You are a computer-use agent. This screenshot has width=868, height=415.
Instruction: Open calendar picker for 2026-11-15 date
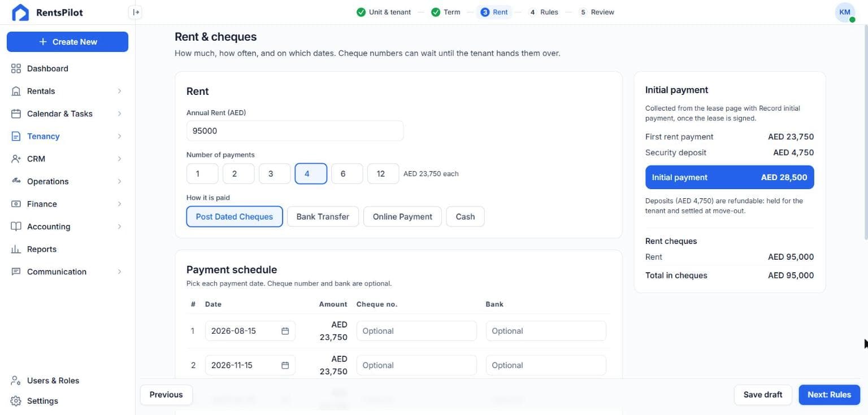[285, 365]
